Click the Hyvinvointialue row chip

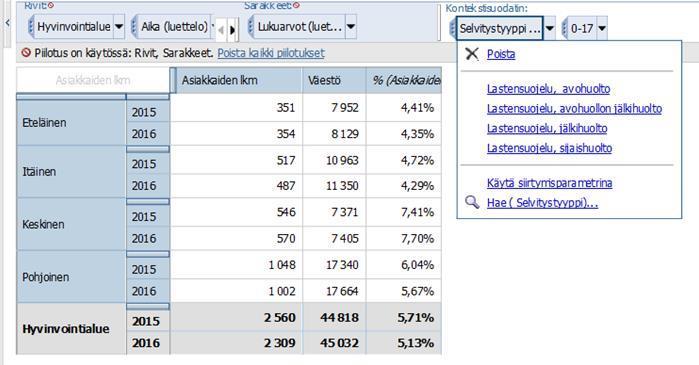pos(74,27)
